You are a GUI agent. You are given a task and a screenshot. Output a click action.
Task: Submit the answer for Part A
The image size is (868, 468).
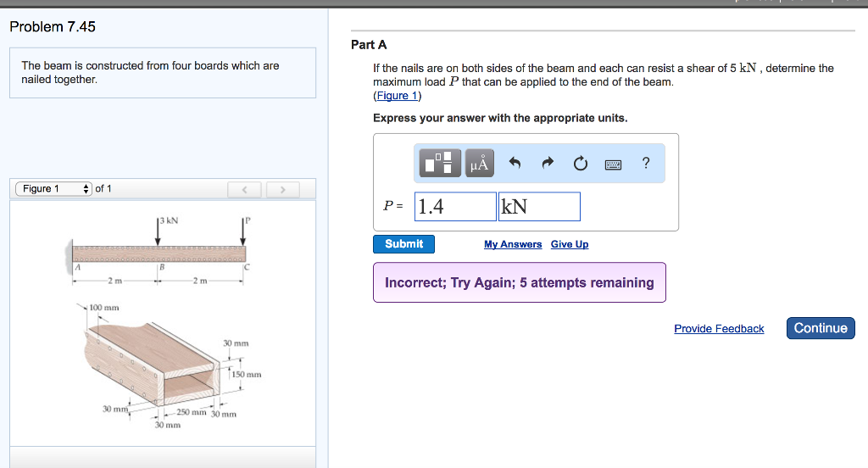[x=403, y=244]
